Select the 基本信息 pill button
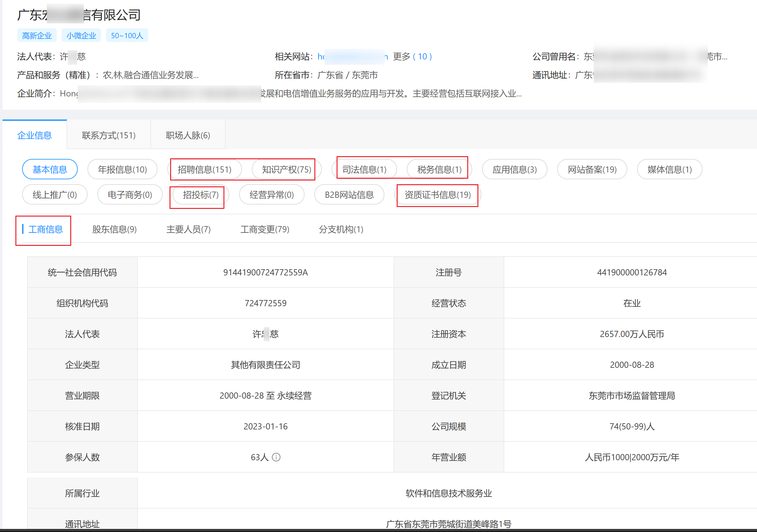757x532 pixels. 50,169
